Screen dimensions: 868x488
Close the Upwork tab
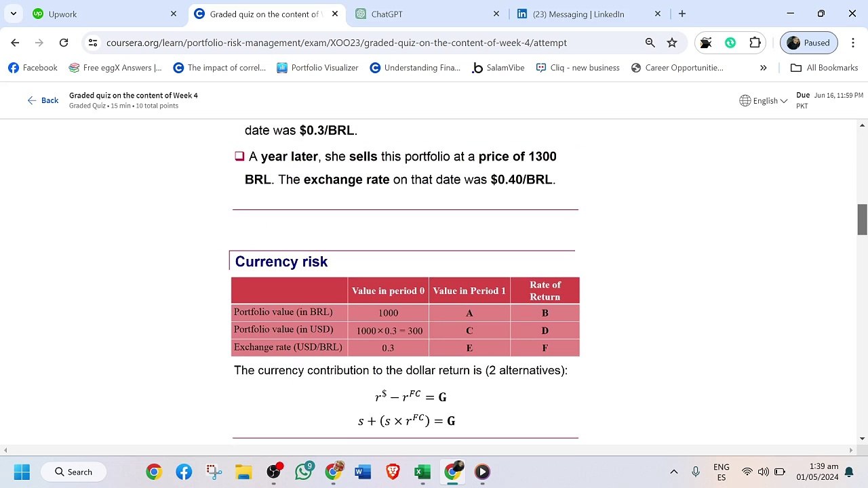tap(174, 14)
